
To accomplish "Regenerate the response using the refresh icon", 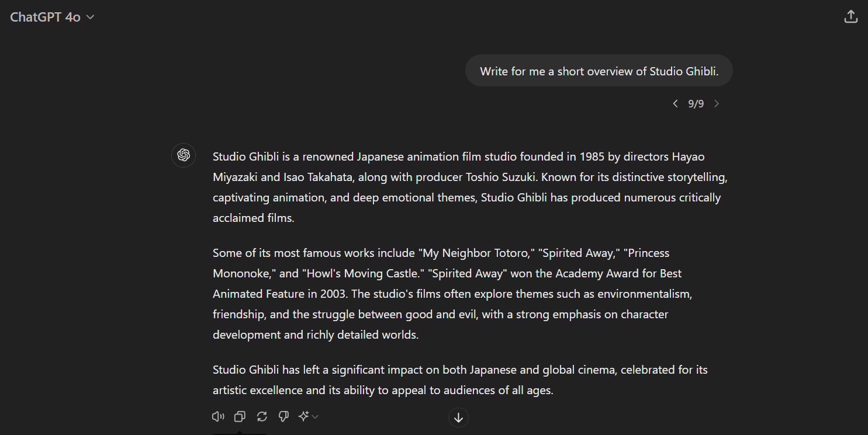I will coord(262,416).
